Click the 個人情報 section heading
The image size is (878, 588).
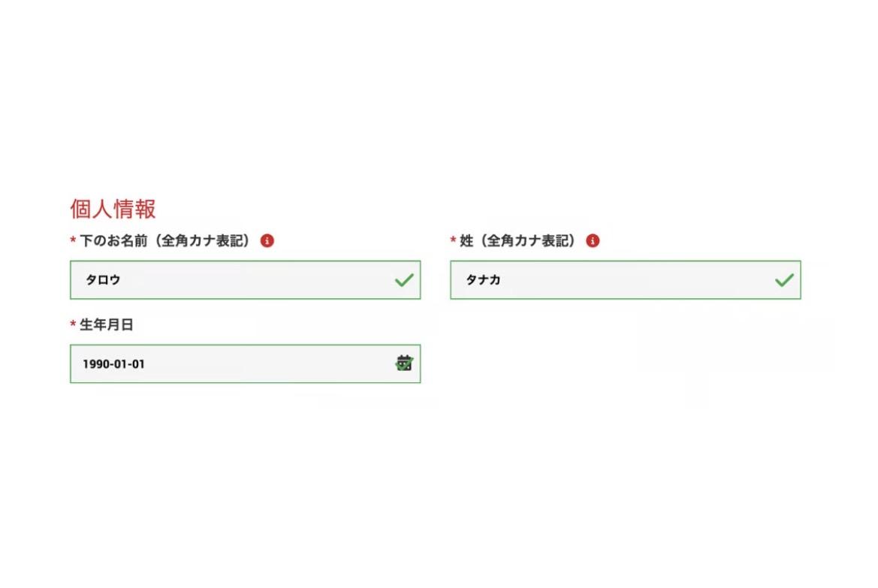click(113, 209)
